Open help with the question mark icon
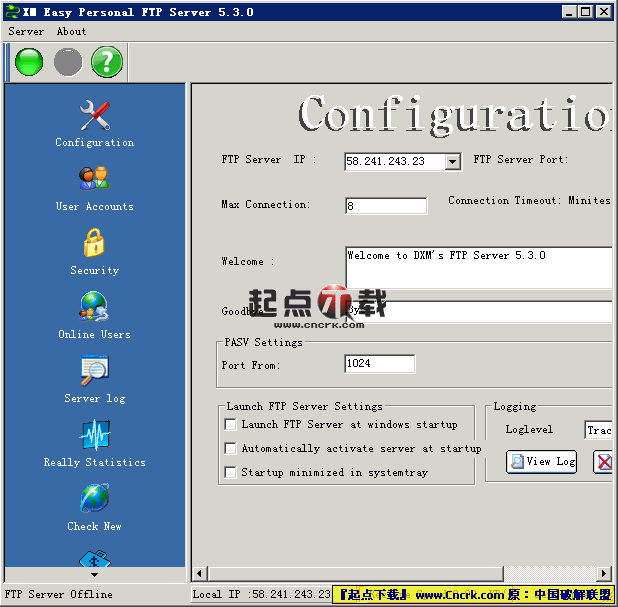The image size is (618, 607). (x=107, y=62)
